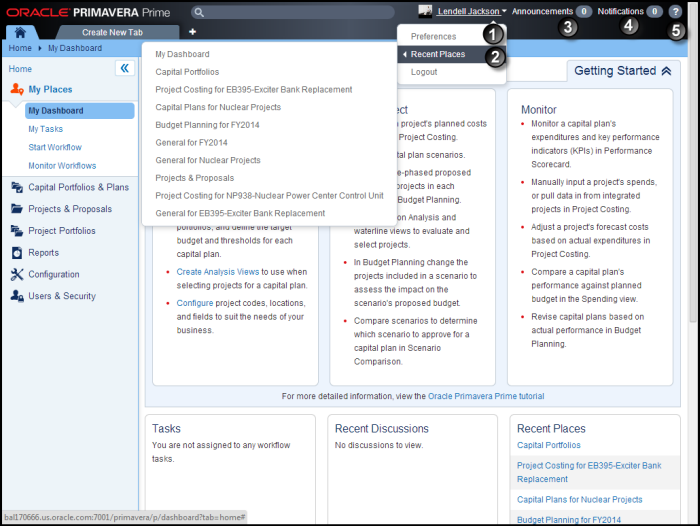Open Users & Security sidebar section
The image size is (700, 526).
62,296
